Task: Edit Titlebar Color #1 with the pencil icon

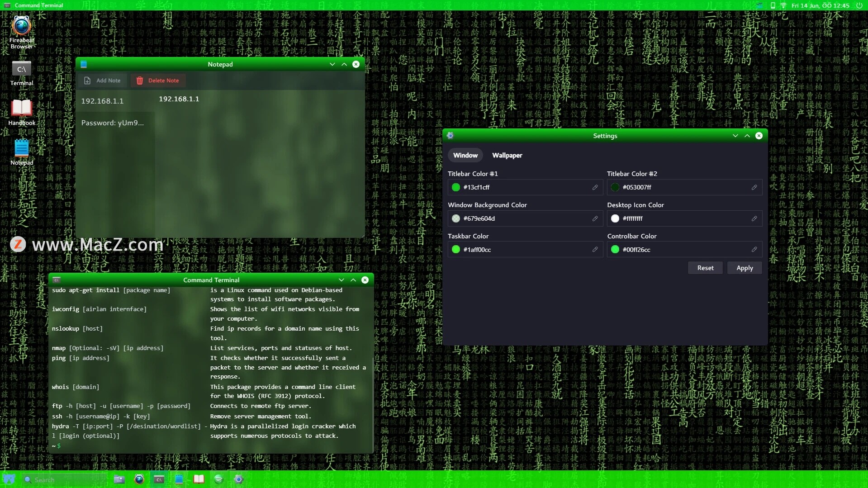Action: 595,187
